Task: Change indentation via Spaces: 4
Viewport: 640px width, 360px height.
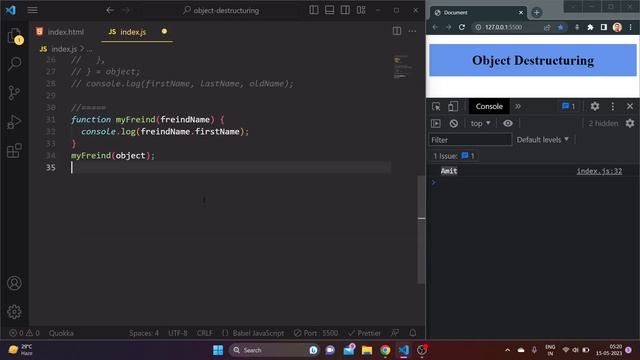Action: pos(144,333)
